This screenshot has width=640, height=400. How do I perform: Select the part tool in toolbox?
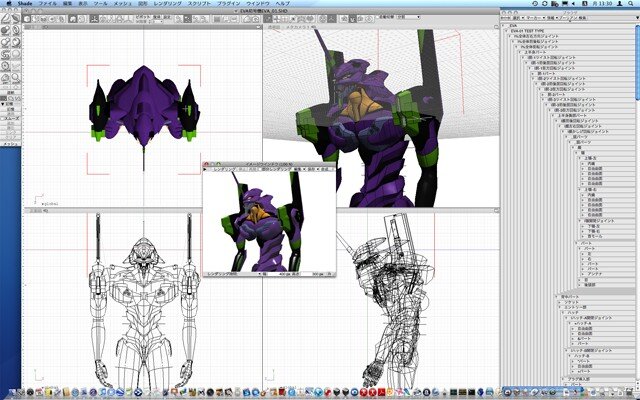click(5, 78)
